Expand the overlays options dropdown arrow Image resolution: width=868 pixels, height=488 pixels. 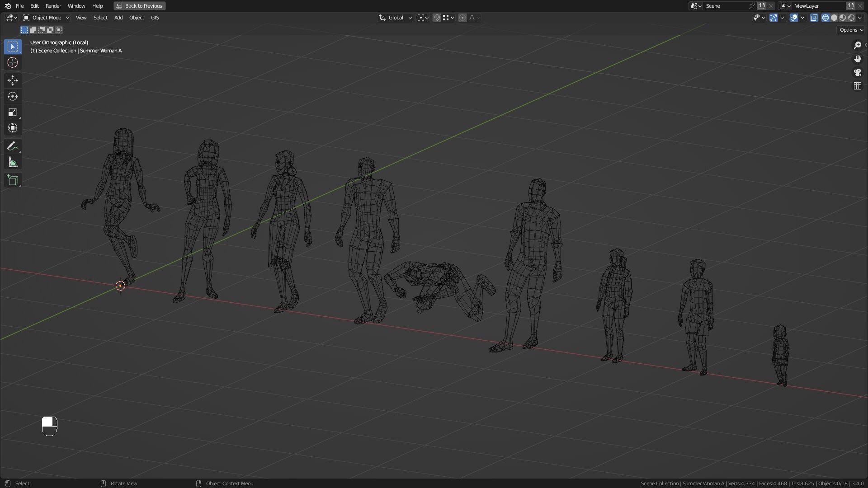tap(802, 18)
